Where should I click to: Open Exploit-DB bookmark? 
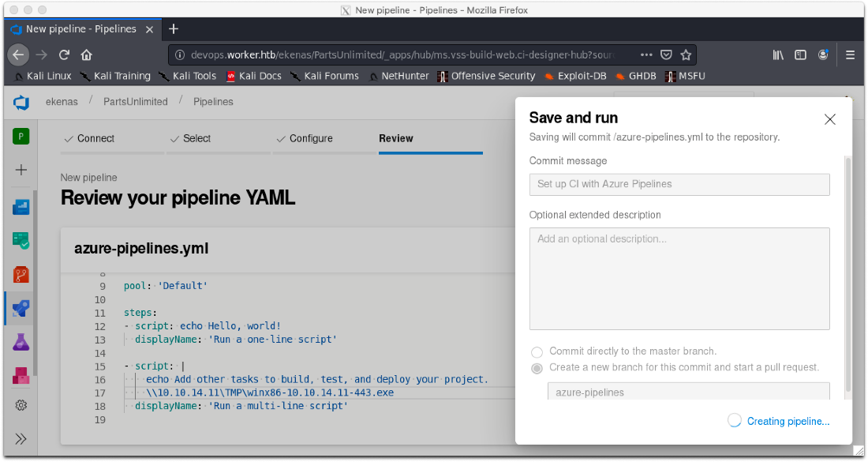[x=576, y=76]
